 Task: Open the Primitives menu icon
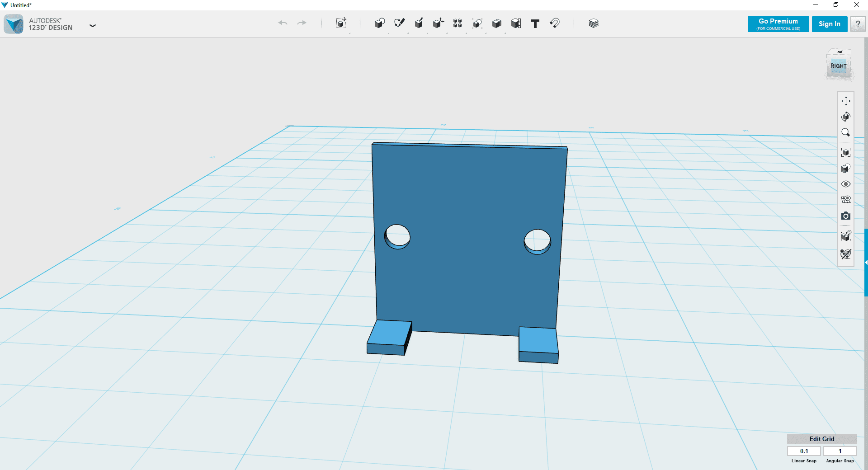380,23
